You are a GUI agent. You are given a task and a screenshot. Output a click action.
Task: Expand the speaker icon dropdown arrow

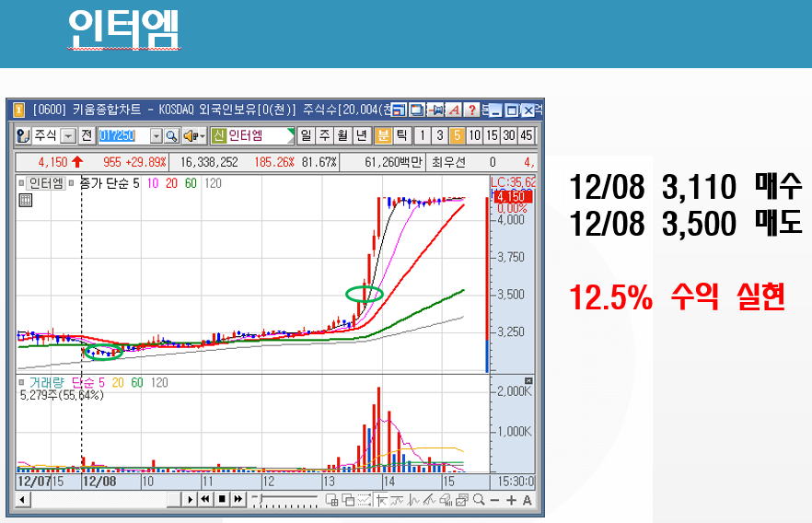(x=203, y=136)
